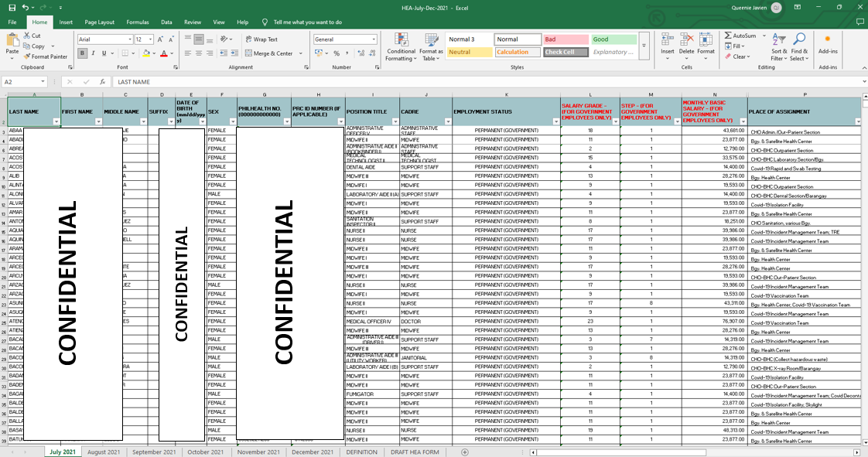868x457 pixels.
Task: Open the Clear button in Editing
Action: coord(736,56)
